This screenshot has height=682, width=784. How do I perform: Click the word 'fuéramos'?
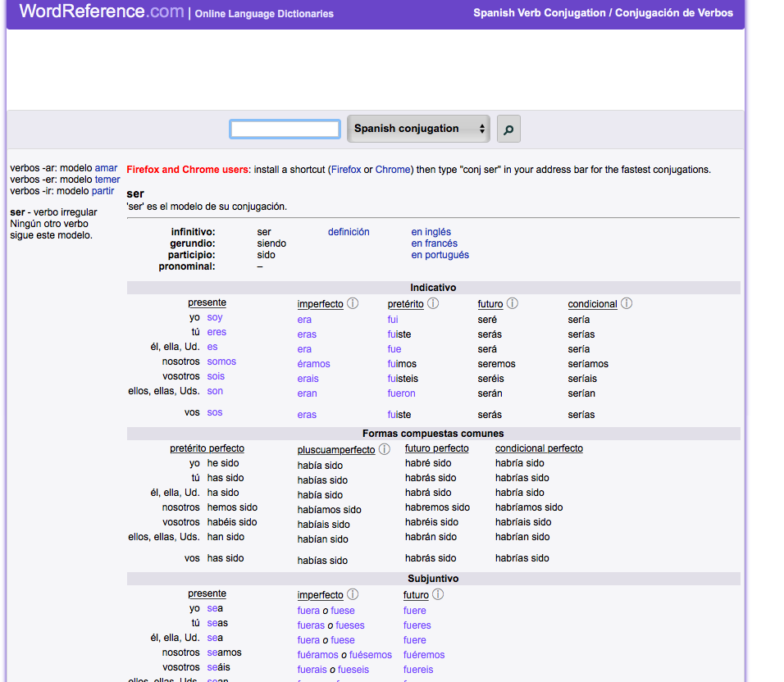pos(318,654)
